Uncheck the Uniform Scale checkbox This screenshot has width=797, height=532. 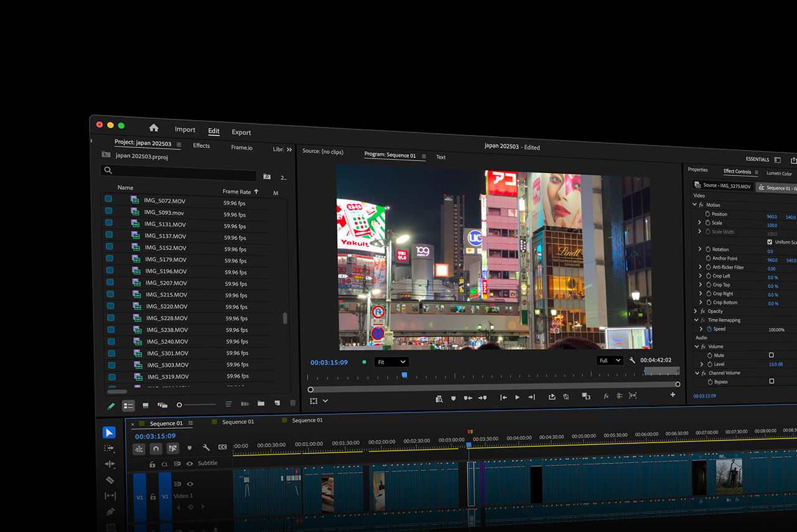tap(769, 242)
